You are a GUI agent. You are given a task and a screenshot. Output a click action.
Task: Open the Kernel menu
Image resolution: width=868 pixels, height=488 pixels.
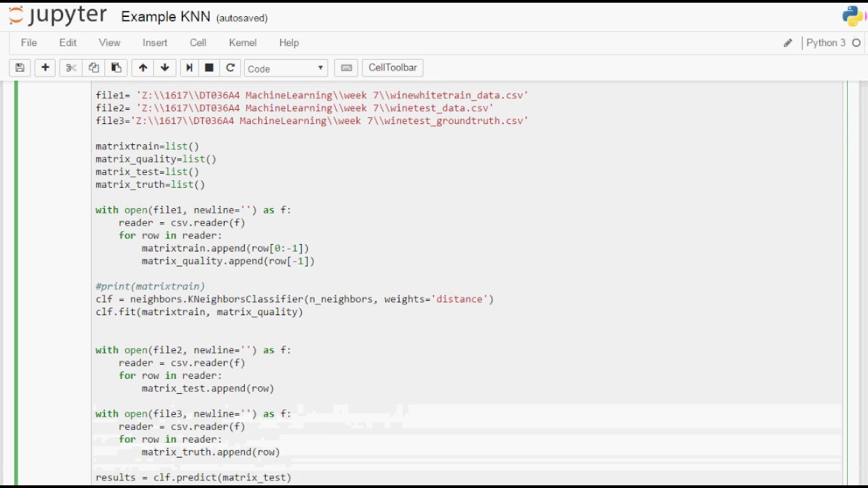(243, 43)
